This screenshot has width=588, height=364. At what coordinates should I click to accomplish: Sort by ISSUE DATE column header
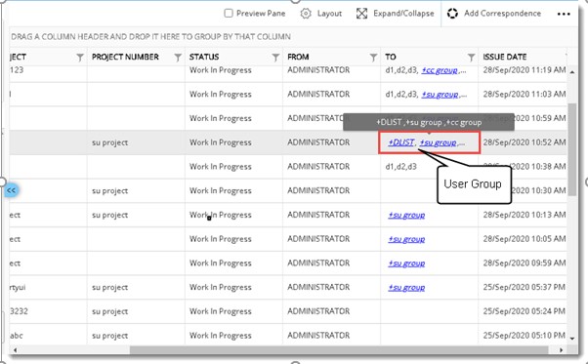coord(505,57)
